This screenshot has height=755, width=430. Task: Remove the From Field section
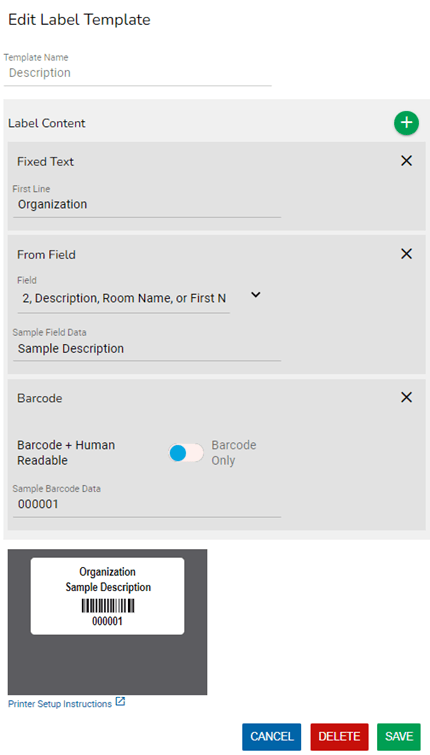406,254
